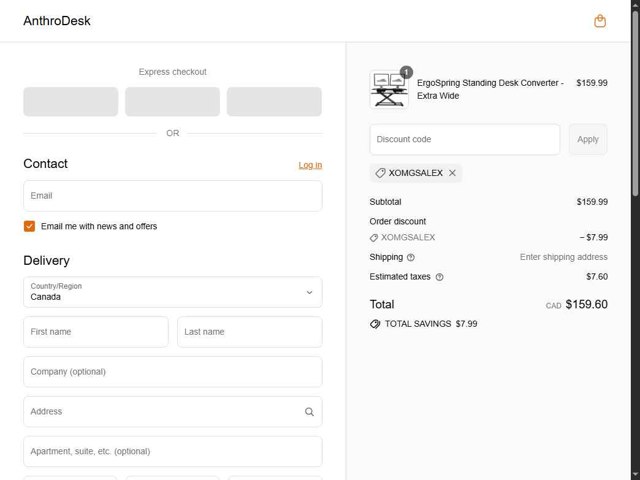This screenshot has width=640, height=480.
Task: Click the ErgoSpring Standing Desk Converter product name
Action: [x=490, y=89]
